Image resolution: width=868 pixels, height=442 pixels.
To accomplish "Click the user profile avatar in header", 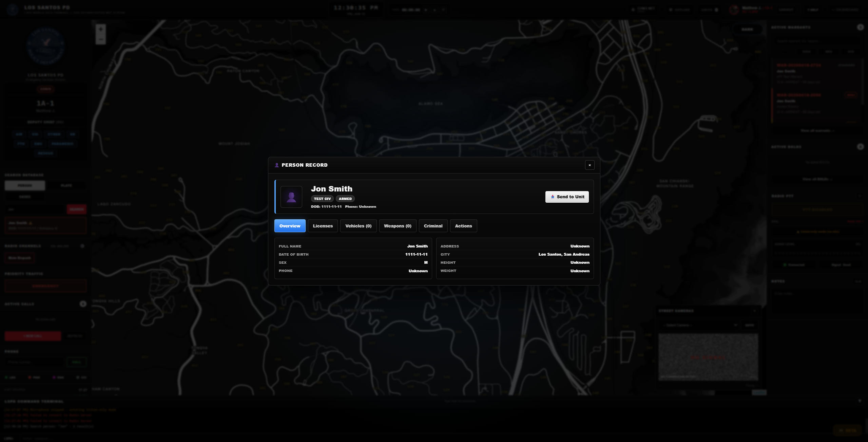I will click(734, 10).
